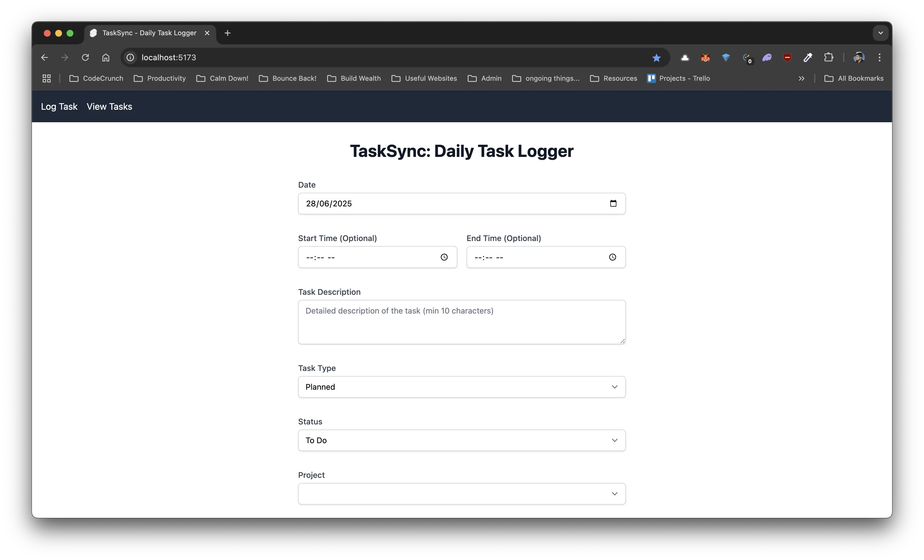
Task: Click the TaskSync: Daily Task Logger heading
Action: [462, 151]
